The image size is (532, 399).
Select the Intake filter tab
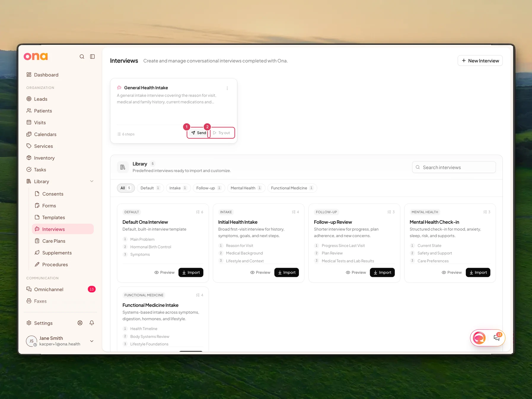point(178,188)
